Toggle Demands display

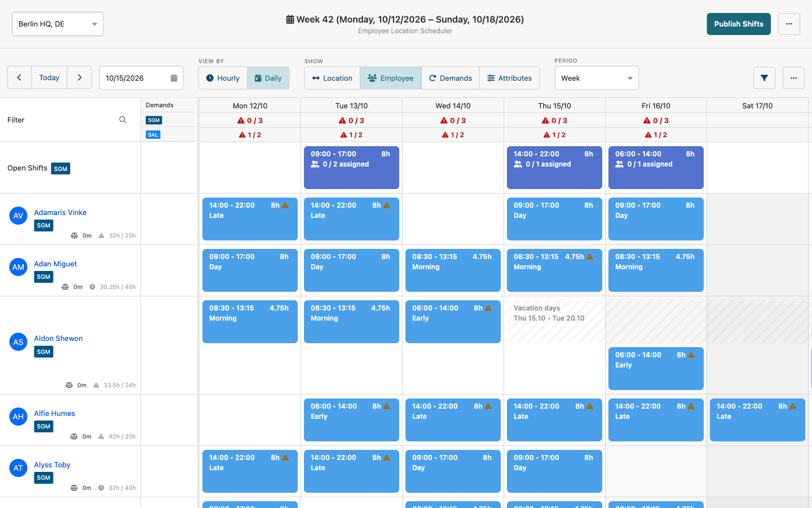pos(451,78)
